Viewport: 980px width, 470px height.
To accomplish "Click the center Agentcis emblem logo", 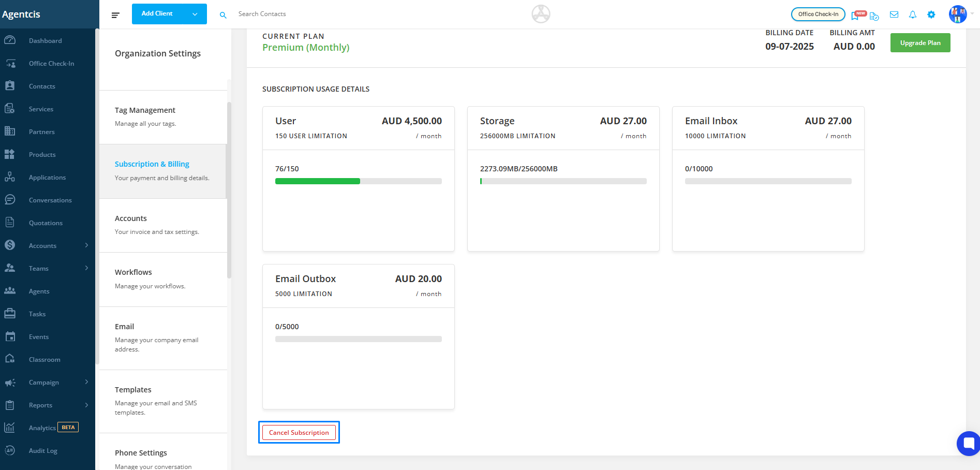I will coord(541,14).
